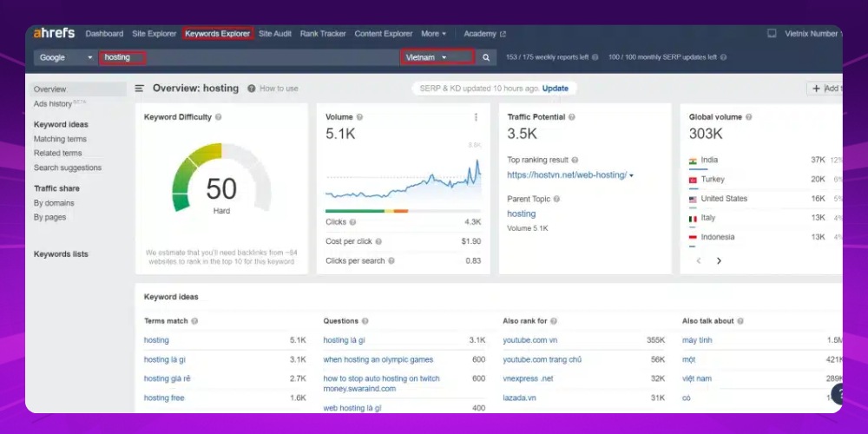868x434 pixels.
Task: Open the Vietnix account menu
Action: click(813, 34)
